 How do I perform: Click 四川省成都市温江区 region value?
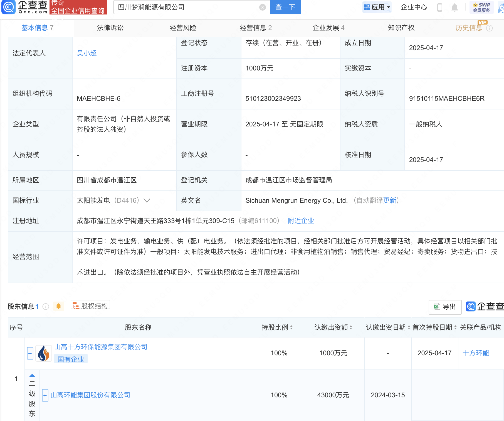[x=107, y=180]
